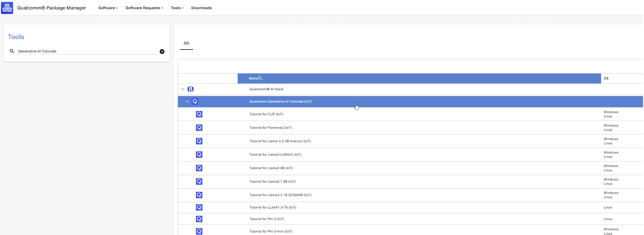Open Tutorial for Phi-3-mini (IoT)
644x235 pixels.
pyautogui.click(x=271, y=232)
